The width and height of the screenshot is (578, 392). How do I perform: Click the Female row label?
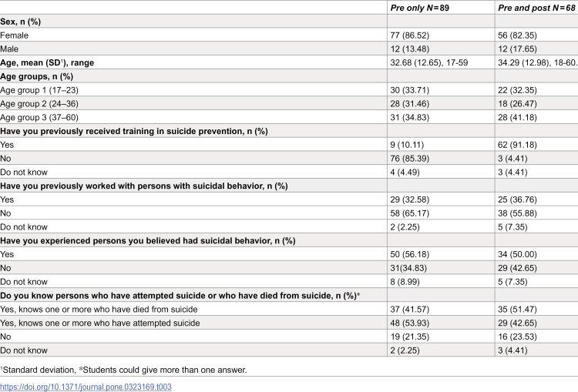[14, 35]
